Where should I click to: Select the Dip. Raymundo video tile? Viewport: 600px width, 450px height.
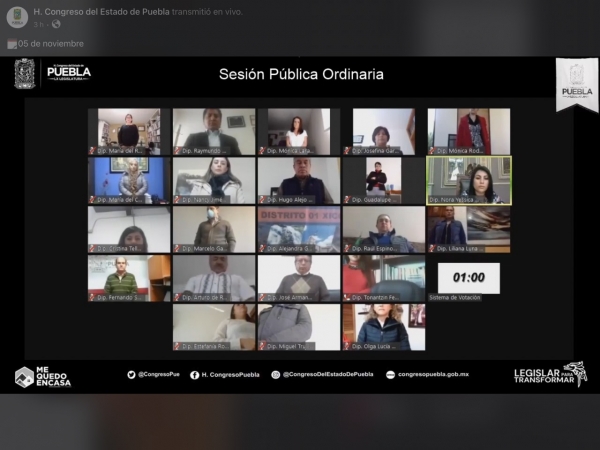(x=213, y=131)
